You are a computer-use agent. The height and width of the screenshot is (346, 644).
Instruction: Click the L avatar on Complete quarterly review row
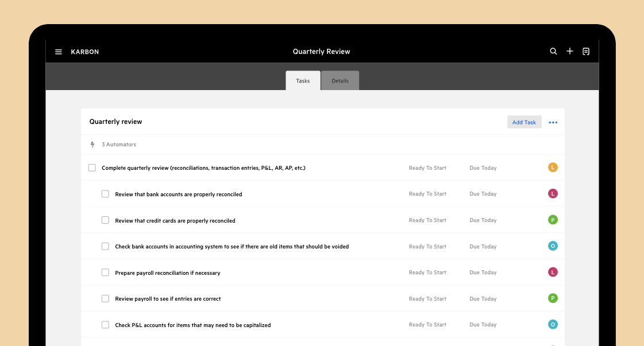point(553,168)
